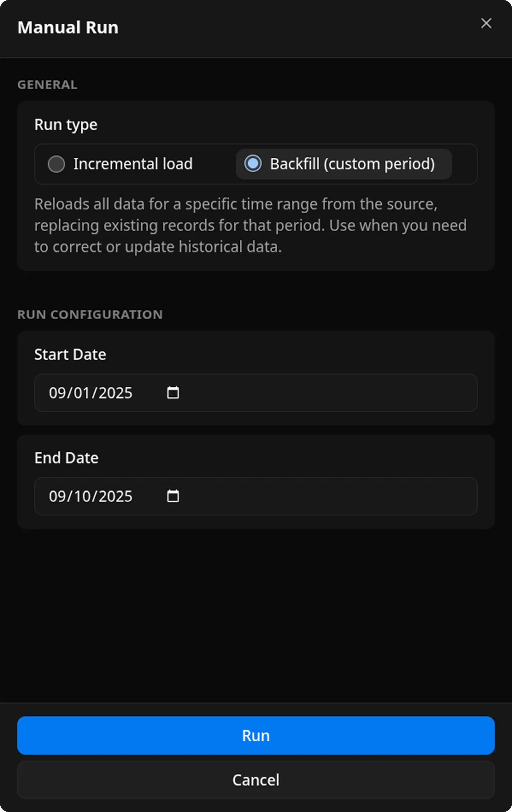Image resolution: width=512 pixels, height=812 pixels.
Task: Click the Start Date field label
Action: [x=70, y=355]
